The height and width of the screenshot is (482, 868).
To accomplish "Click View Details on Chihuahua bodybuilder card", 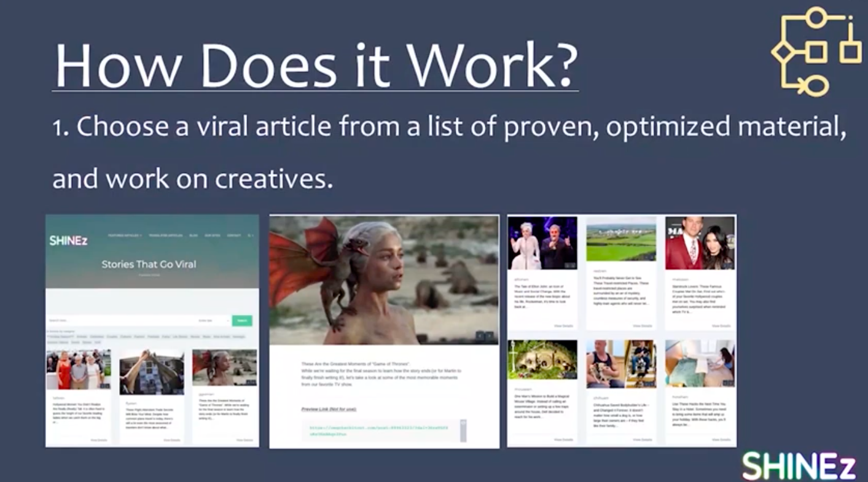I will [x=643, y=440].
